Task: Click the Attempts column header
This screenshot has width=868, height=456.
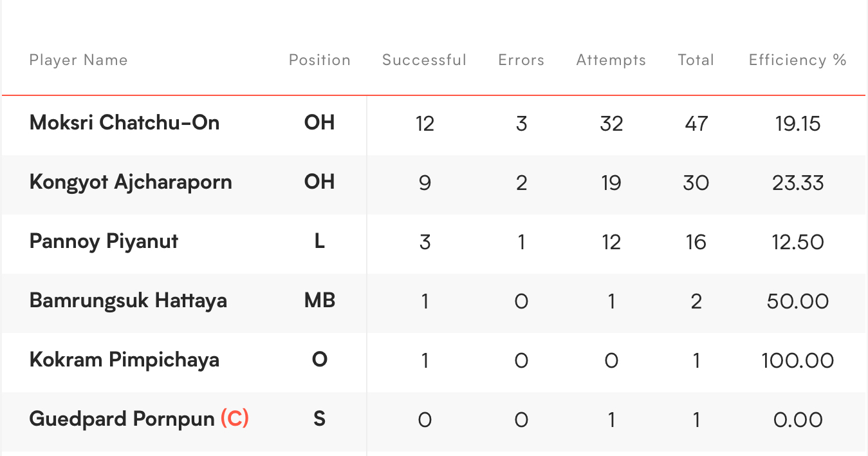Action: 611,61
